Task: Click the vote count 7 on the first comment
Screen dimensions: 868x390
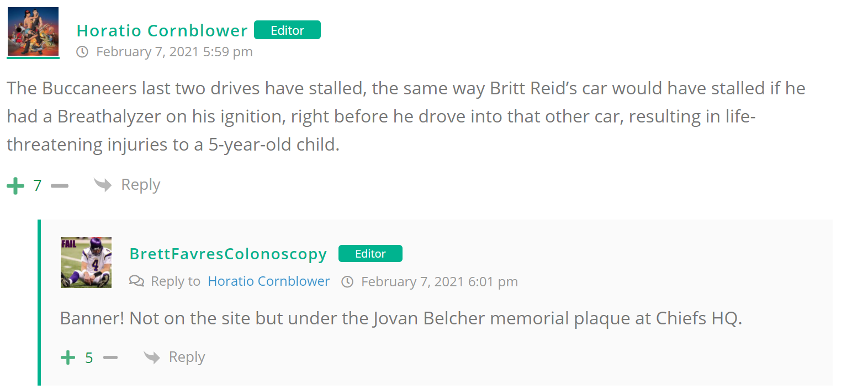Action: coord(38,185)
